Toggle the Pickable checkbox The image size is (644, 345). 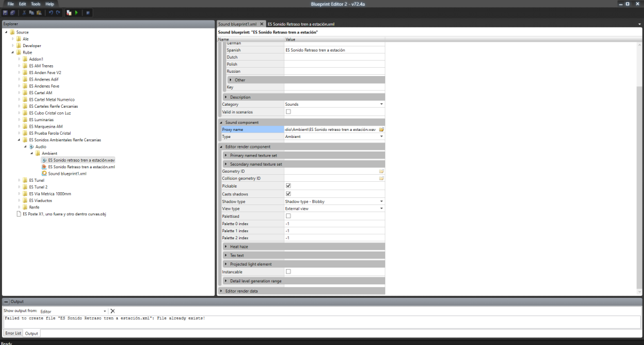[289, 186]
